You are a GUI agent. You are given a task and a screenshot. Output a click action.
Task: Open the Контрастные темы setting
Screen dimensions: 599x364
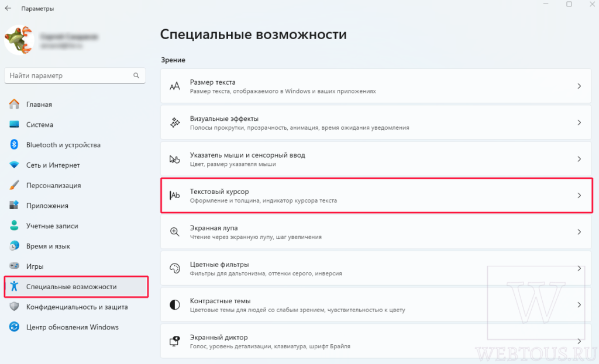click(x=376, y=304)
